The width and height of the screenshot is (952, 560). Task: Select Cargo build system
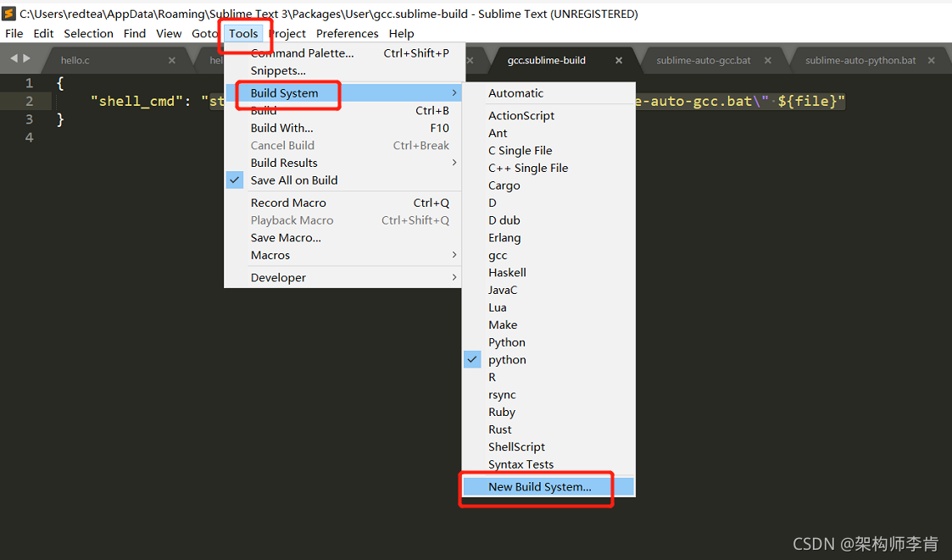[548, 185]
